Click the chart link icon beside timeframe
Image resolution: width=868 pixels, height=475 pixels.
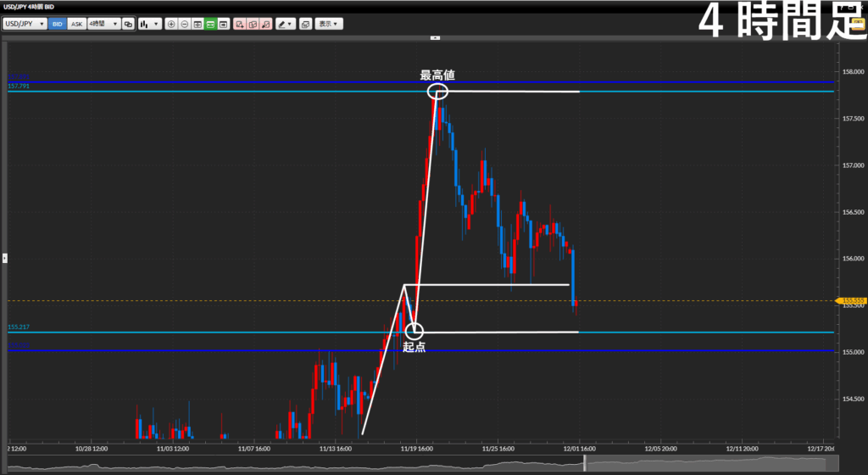[x=128, y=24]
